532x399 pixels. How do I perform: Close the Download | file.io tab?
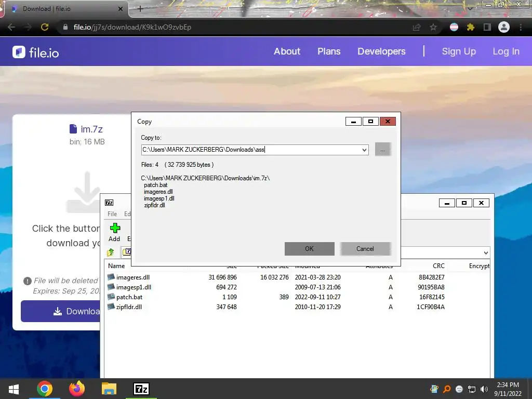(120, 9)
